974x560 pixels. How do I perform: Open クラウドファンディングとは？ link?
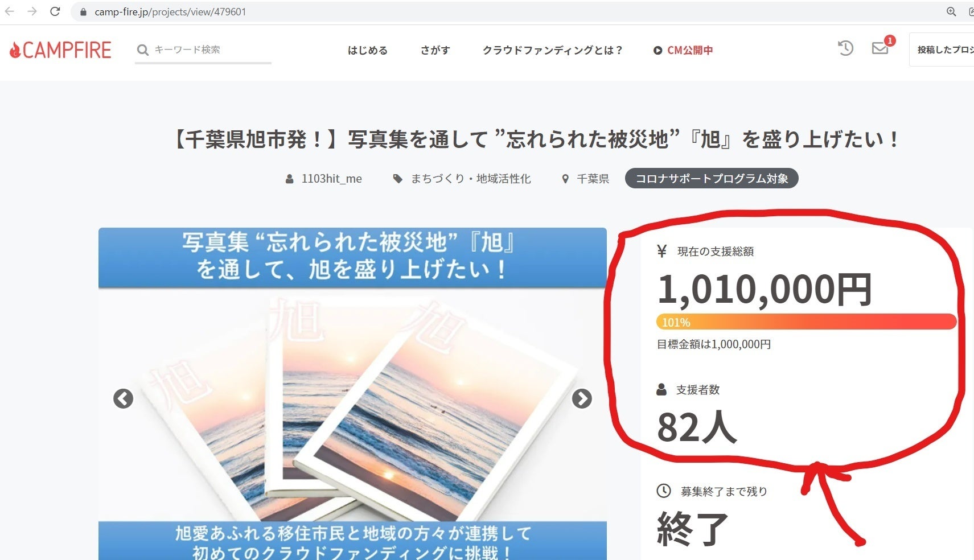coord(552,50)
